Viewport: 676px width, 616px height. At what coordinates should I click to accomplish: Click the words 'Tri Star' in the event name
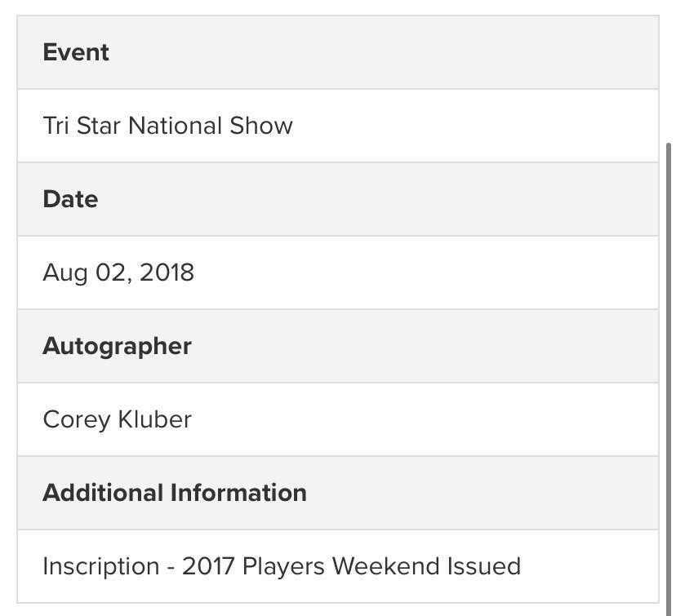click(82, 126)
